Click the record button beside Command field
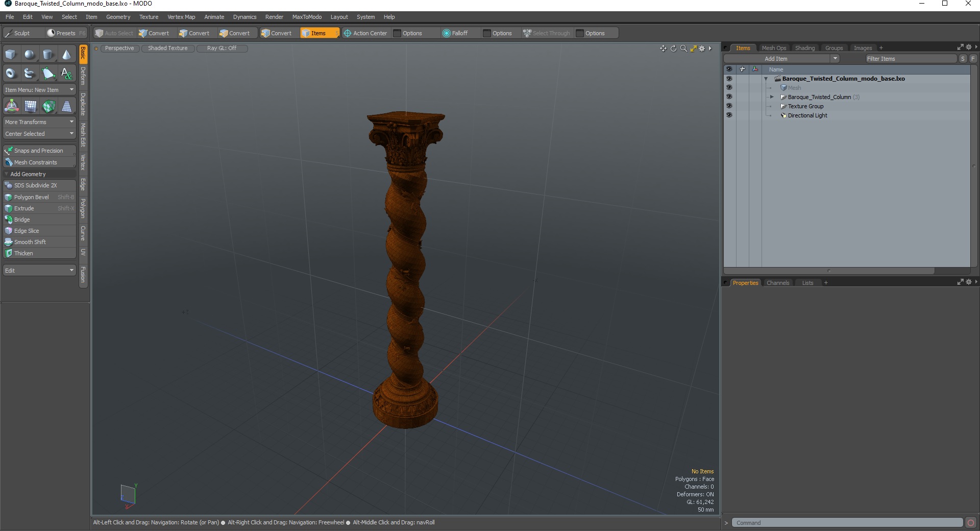Viewport: 980px width, 531px height. coord(971,522)
